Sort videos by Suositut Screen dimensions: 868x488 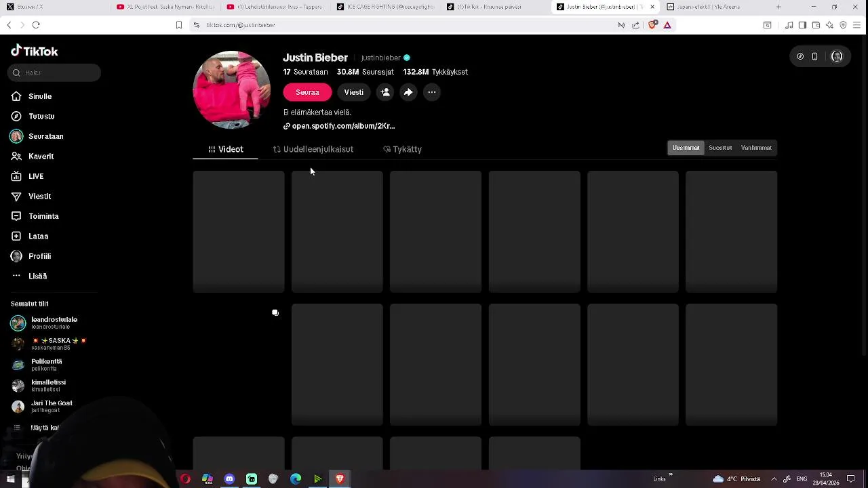tap(720, 148)
